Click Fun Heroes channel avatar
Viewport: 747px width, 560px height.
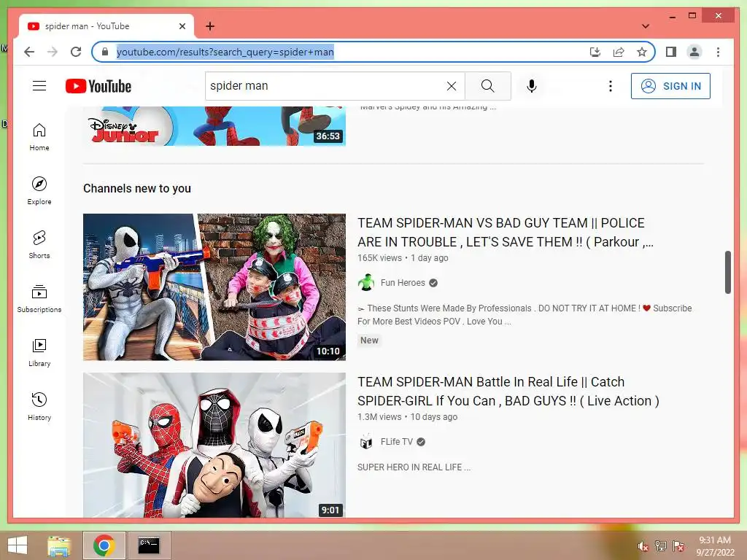point(366,282)
